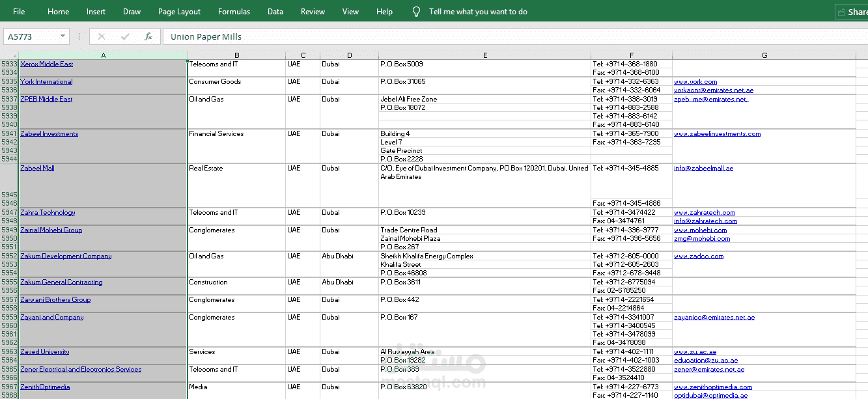Click the Tell me what you want search field
The height and width of the screenshot is (399, 868).
click(x=478, y=12)
